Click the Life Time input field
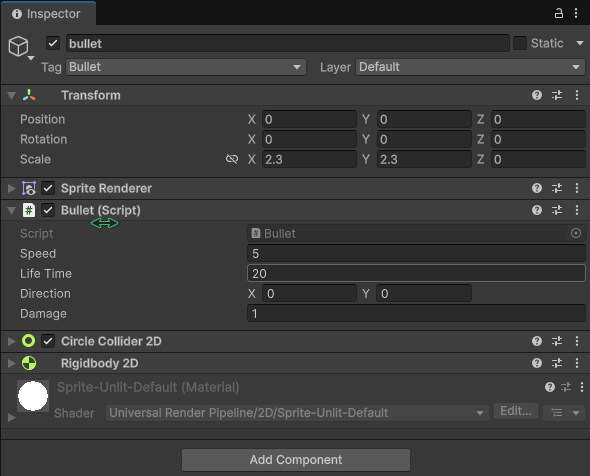The width and height of the screenshot is (590, 476). tap(416, 274)
